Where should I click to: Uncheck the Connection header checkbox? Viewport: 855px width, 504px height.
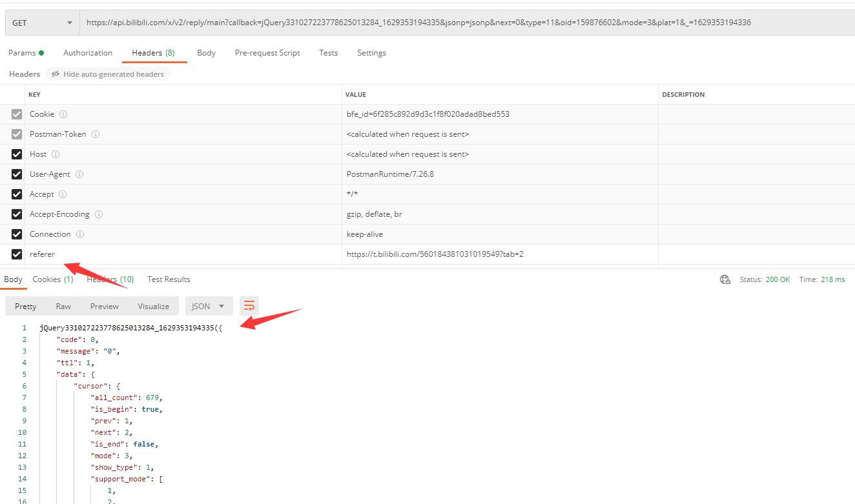[x=16, y=234]
